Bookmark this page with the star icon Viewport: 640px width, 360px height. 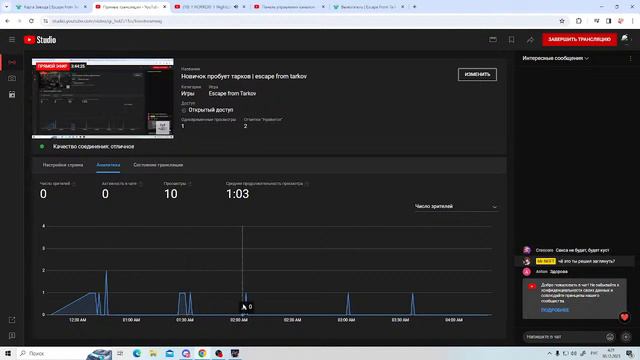pyautogui.click(x=562, y=21)
